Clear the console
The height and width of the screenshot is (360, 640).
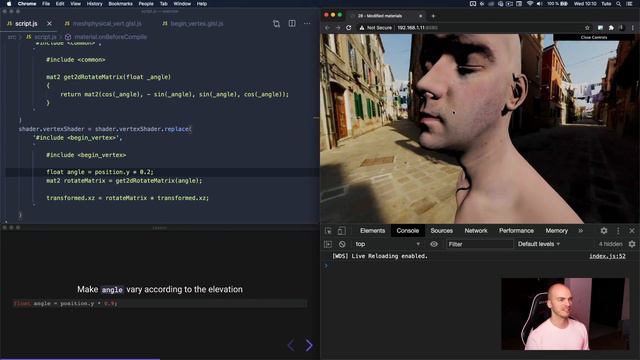(x=342, y=244)
